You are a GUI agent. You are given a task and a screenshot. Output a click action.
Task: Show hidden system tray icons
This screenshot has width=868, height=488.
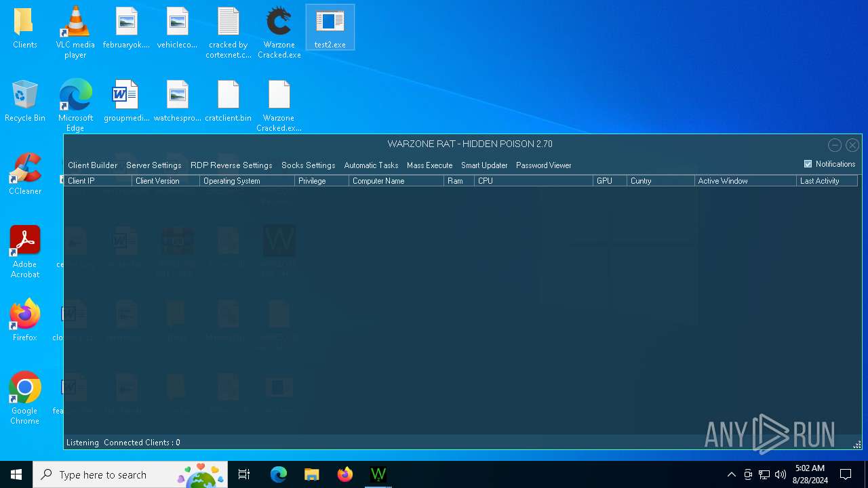[x=731, y=474]
